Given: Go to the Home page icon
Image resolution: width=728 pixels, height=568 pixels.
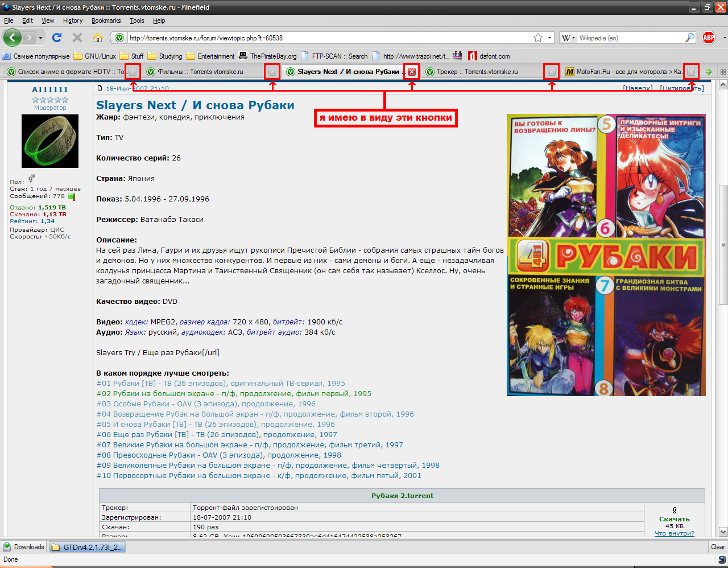Looking at the screenshot, I should coord(98,38).
